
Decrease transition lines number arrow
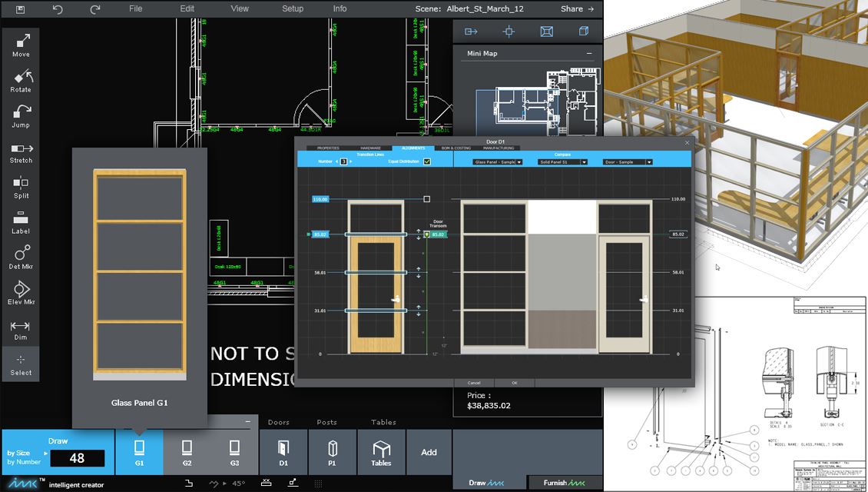click(x=336, y=161)
